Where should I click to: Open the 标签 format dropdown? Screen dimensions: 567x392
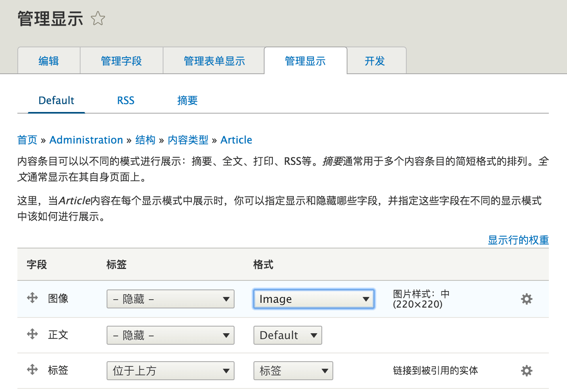pyautogui.click(x=293, y=371)
